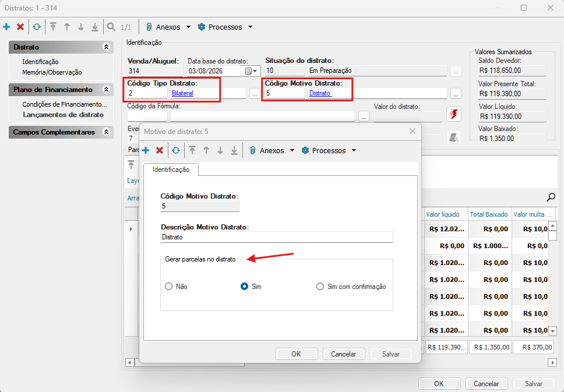Expand Processos dropdown arrow in Motivo dialog
Image resolution: width=564 pixels, height=392 pixels.
[x=354, y=150]
